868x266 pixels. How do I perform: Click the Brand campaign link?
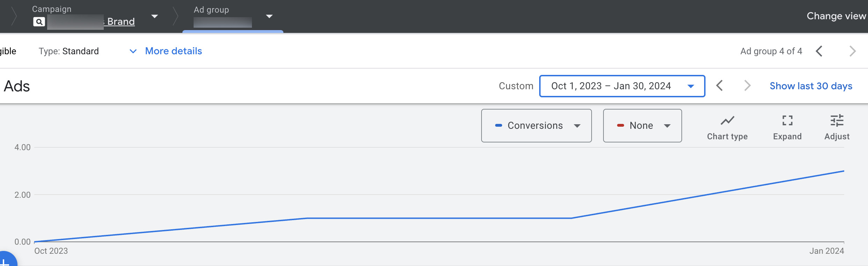[121, 22]
